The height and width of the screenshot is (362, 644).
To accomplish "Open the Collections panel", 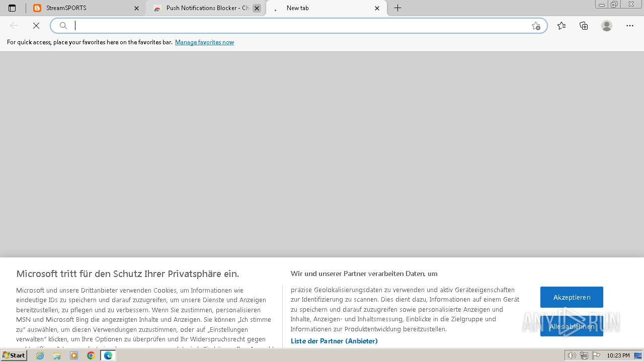I will 584,26.
